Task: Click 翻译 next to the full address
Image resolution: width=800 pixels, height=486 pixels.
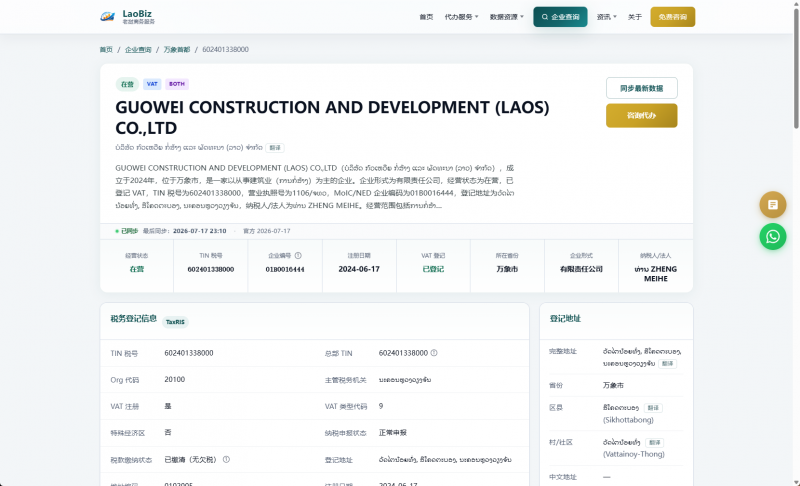Action: 667,364
